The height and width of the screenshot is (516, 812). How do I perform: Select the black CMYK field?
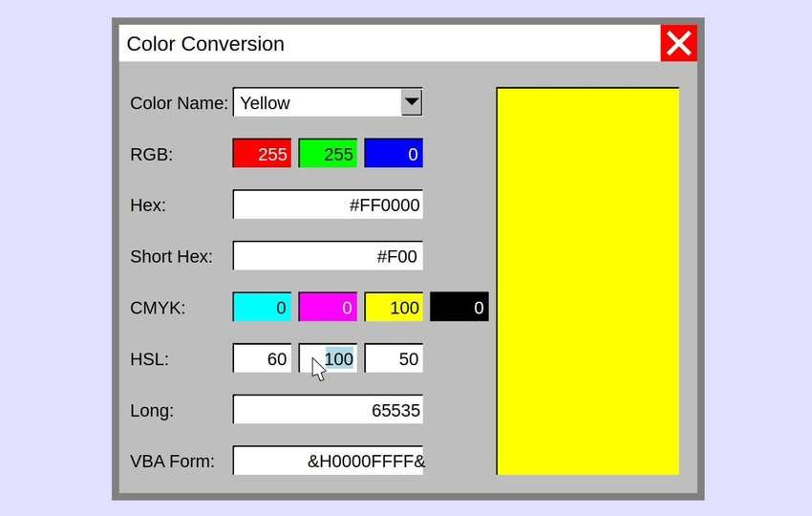tap(459, 307)
